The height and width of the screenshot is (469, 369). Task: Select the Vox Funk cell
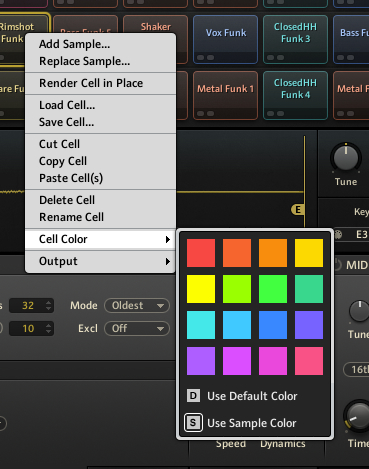tap(226, 39)
